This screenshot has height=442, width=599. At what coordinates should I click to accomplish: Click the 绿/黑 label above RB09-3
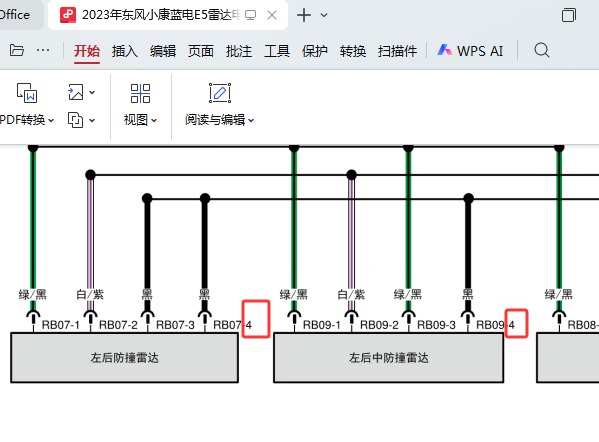pos(408,294)
